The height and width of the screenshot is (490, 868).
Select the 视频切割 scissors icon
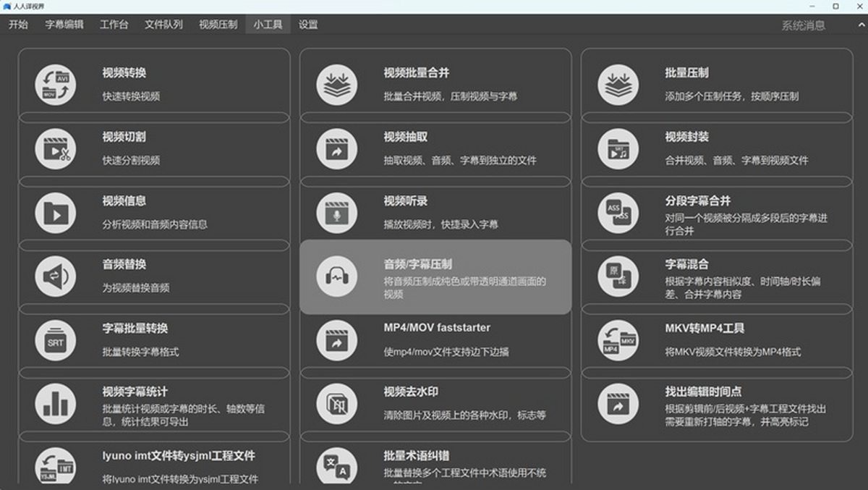coord(55,148)
